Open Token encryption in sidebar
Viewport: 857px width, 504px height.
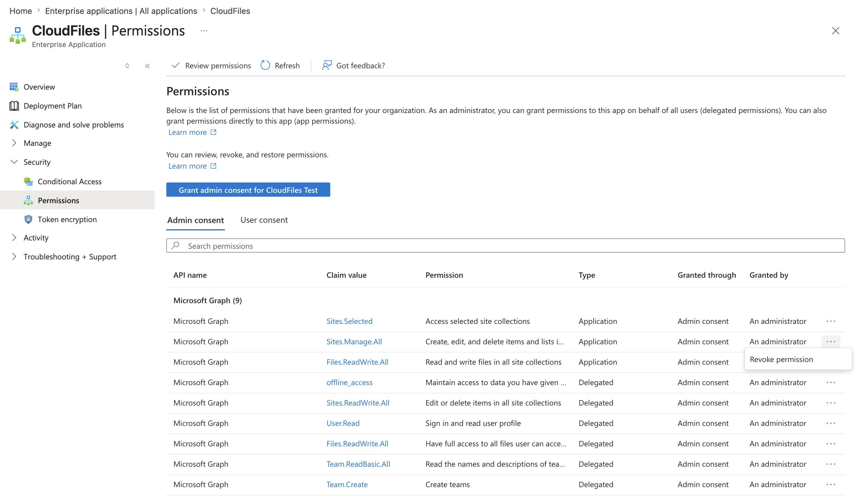[x=67, y=219]
